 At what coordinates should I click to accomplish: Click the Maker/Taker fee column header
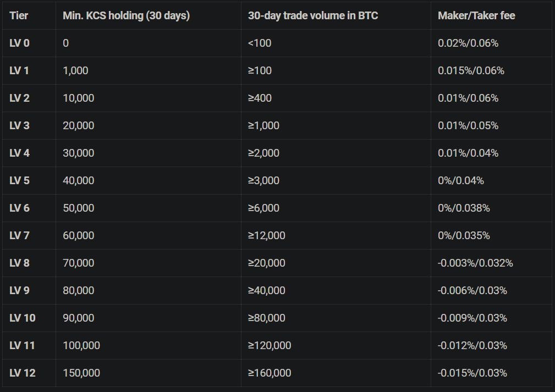pos(476,15)
